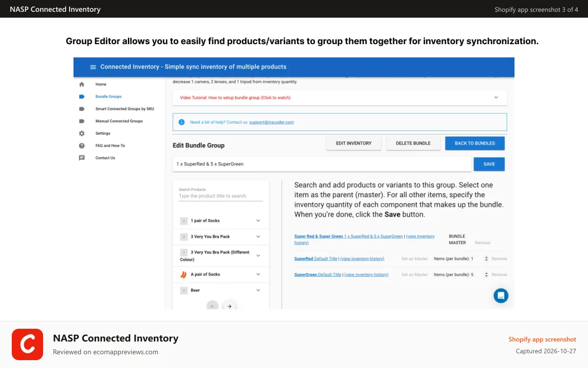Click the support@inscoder.com email link
Viewport: 588px width, 368px height.
[271, 122]
